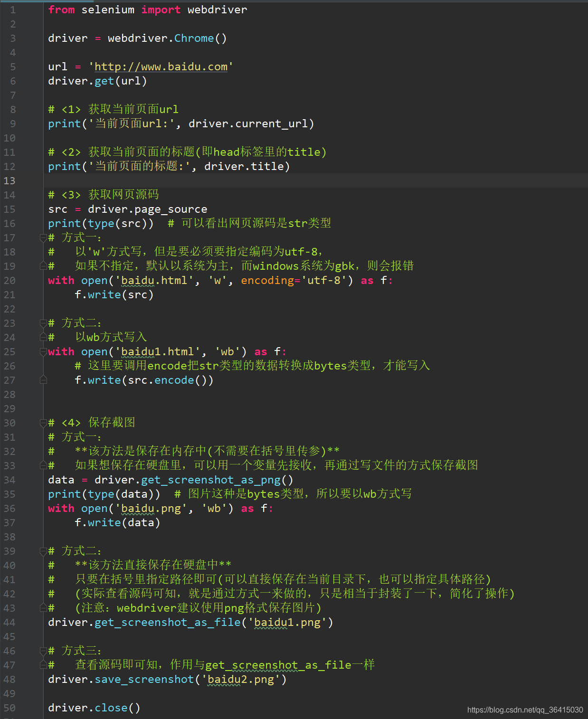The height and width of the screenshot is (719, 588).
Task: Click line number 13 in gutter
Action: click(x=9, y=180)
